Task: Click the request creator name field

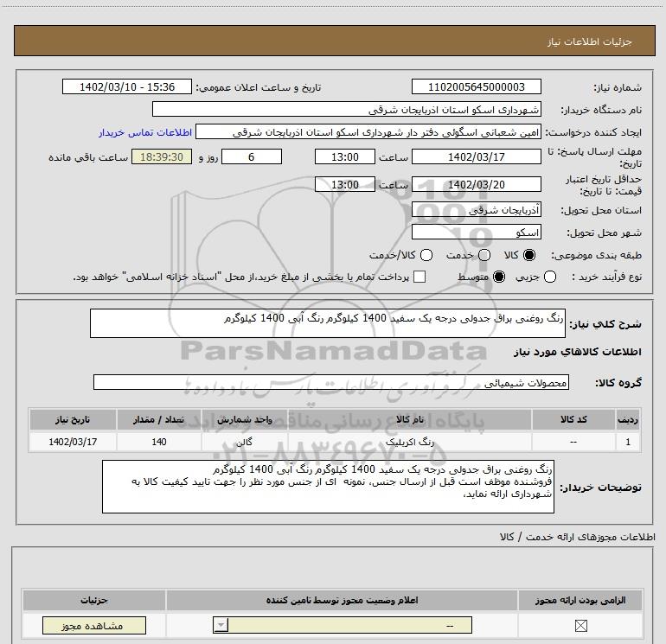Action: [x=368, y=132]
